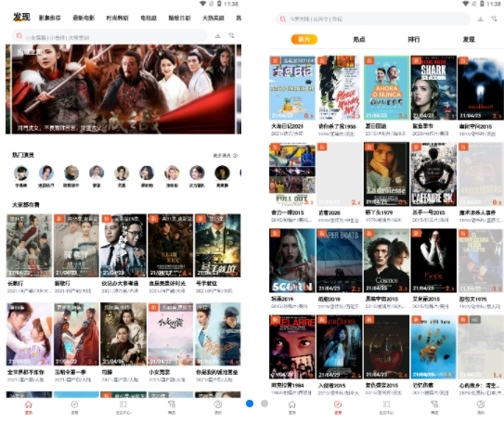The width and height of the screenshot is (504, 423).
Task: Click the red magnifier icon in right screen's search bar
Action: pyautogui.click(x=283, y=19)
